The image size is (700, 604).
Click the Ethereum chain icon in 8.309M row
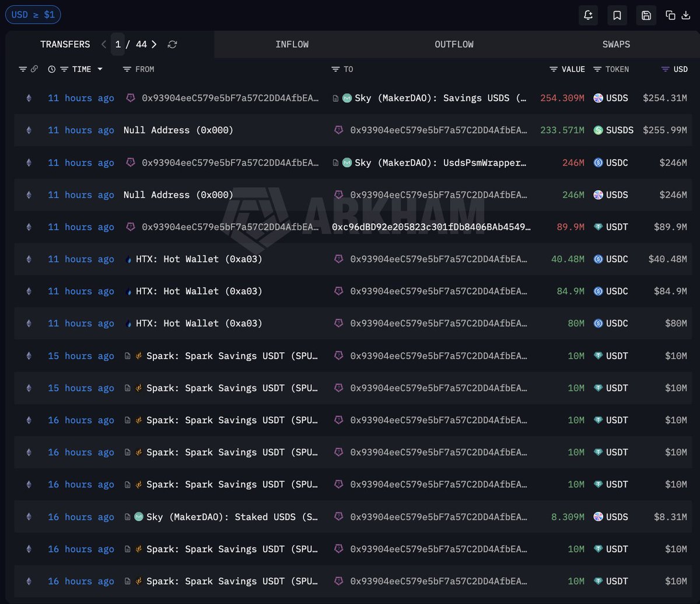(x=29, y=517)
